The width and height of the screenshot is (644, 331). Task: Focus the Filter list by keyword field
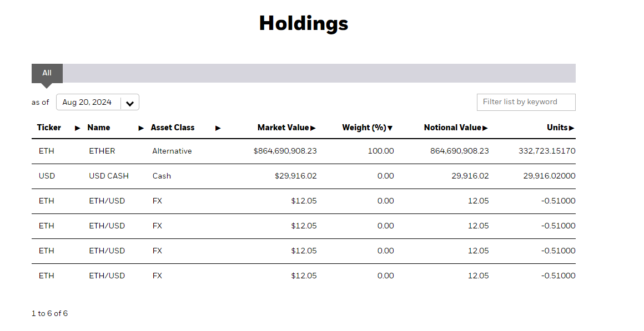pos(526,102)
